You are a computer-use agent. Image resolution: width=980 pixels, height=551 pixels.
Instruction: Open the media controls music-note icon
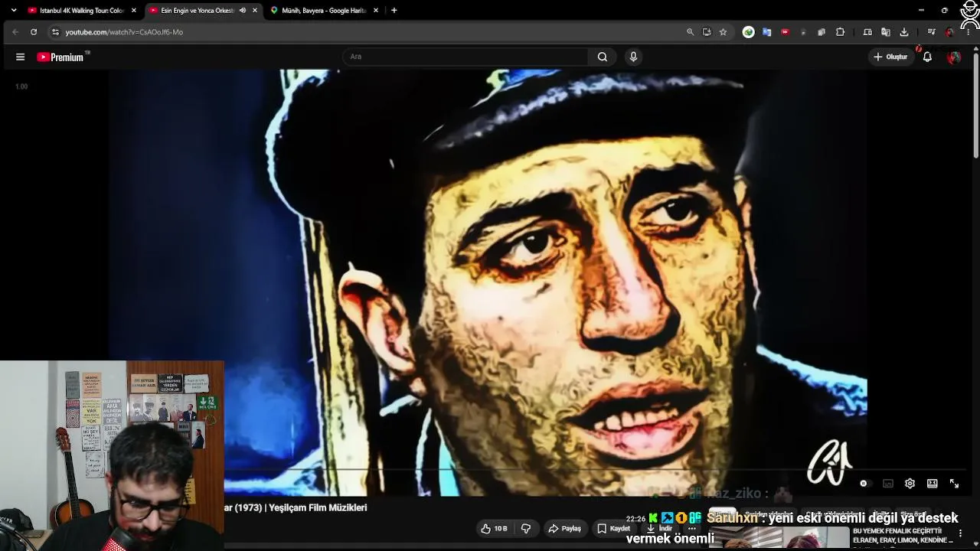(931, 32)
